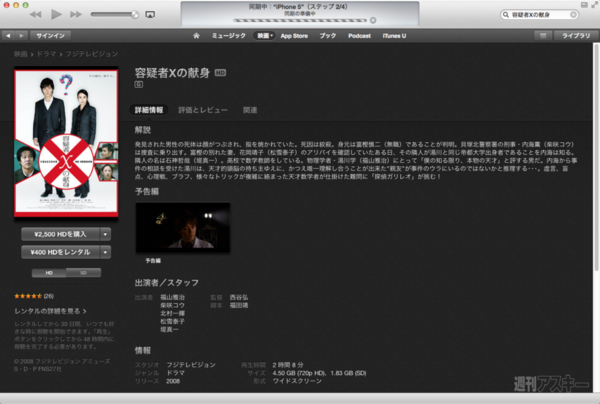Click cast member 福山雅治
Screen dimensions: 600x404
click(x=172, y=297)
